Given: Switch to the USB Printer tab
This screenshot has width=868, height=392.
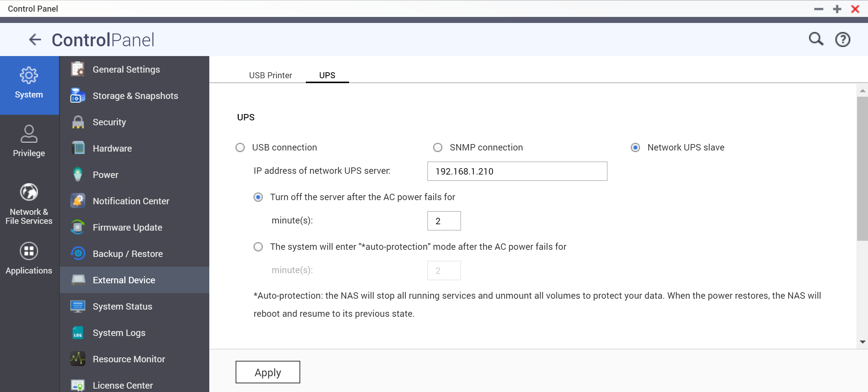Looking at the screenshot, I should pyautogui.click(x=271, y=75).
